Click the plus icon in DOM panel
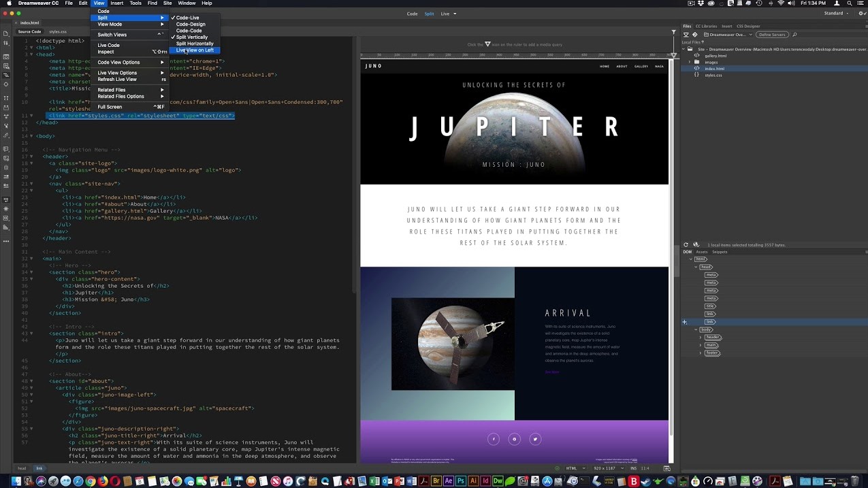Screen dimensions: 868x488 coord(685,322)
